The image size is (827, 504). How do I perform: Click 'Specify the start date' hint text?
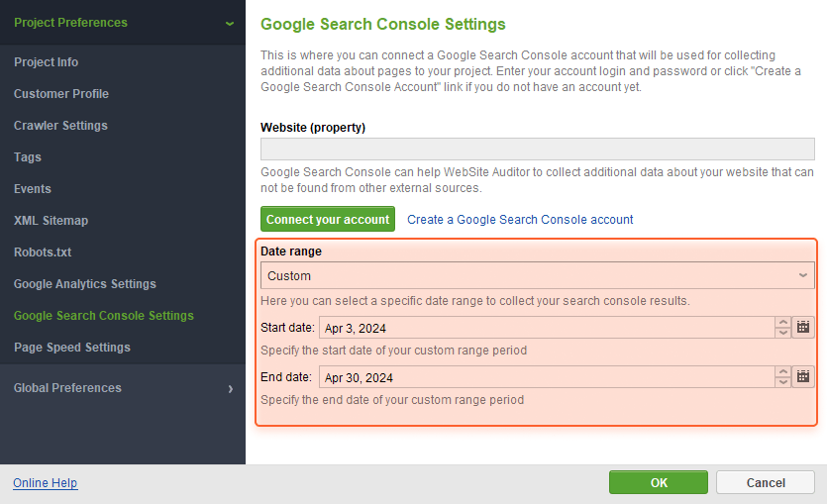[x=393, y=351]
